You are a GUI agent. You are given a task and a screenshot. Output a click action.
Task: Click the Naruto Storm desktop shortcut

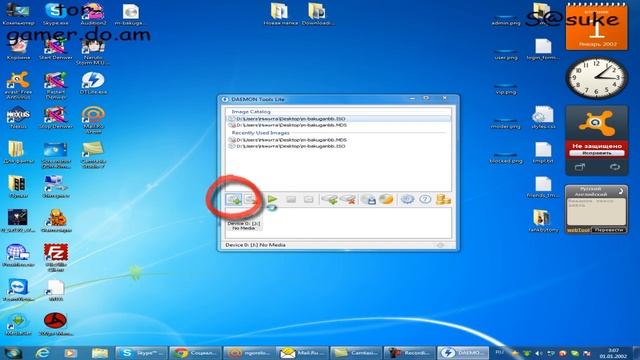coord(93,51)
